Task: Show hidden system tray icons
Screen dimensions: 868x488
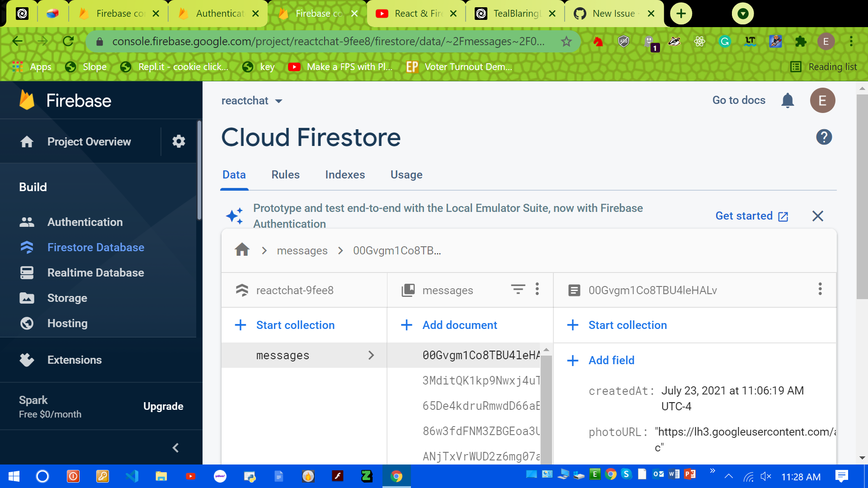Action: click(728, 476)
